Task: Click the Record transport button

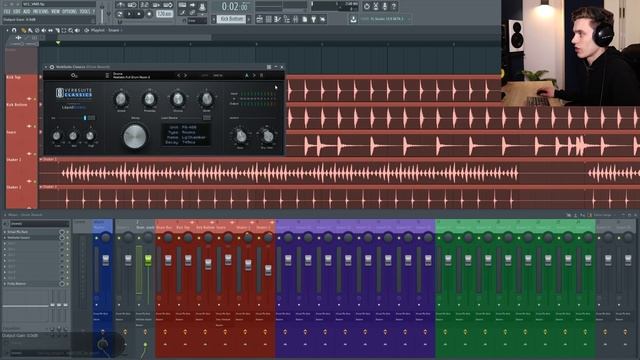Action: [149, 14]
